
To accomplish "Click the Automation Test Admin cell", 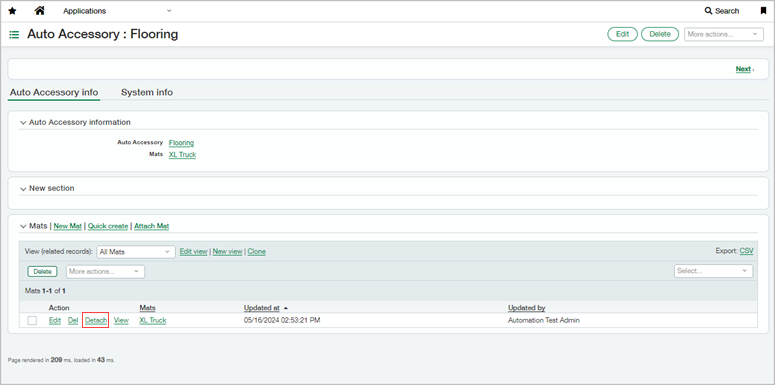I will click(x=544, y=320).
